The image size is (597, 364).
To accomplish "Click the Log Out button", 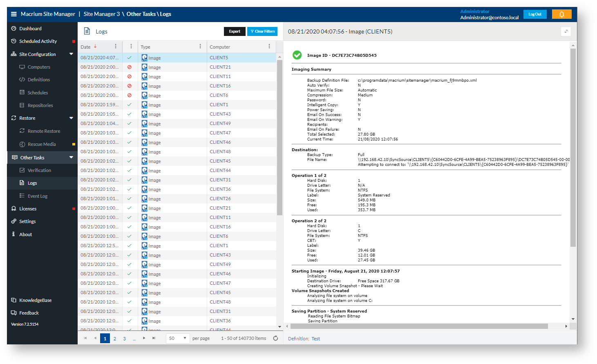I will pos(535,14).
